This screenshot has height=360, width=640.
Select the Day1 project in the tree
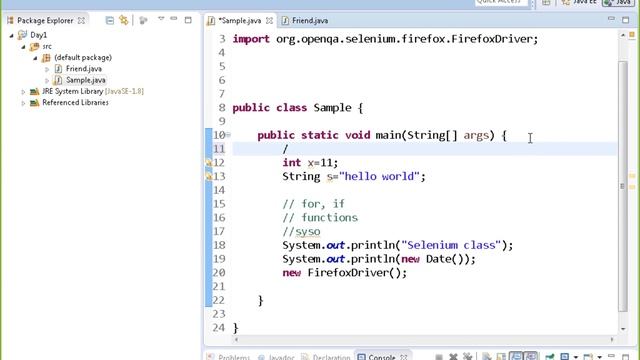pos(38,35)
